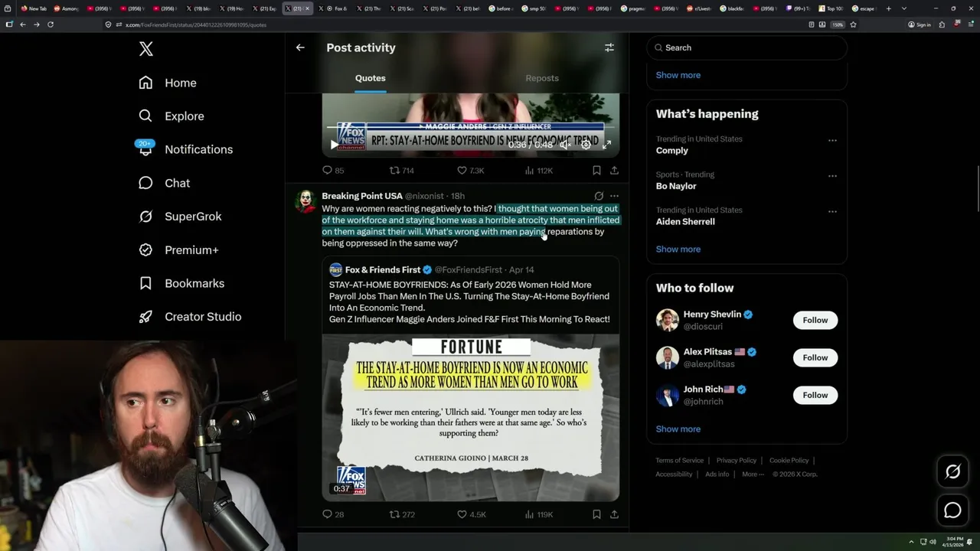980x551 pixels.
Task: Open sort settings icon in Post activity header
Action: [x=609, y=47]
